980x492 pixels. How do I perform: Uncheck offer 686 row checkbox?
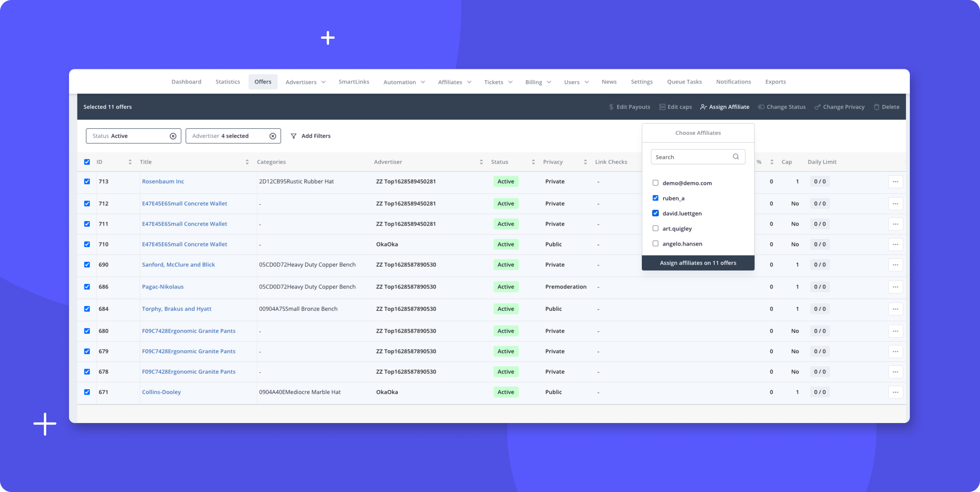click(87, 287)
